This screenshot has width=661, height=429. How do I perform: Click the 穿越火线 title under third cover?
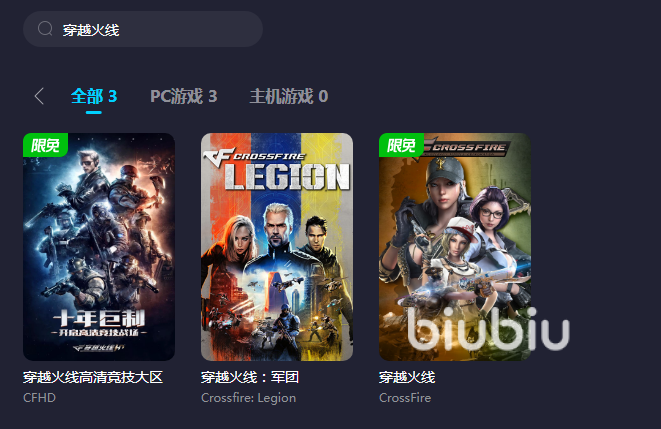click(407, 377)
